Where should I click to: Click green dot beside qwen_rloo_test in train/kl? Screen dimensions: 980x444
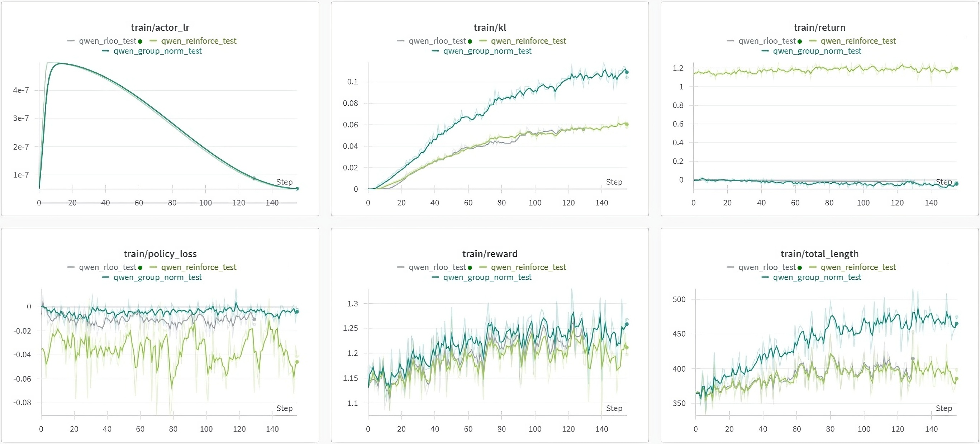click(470, 41)
